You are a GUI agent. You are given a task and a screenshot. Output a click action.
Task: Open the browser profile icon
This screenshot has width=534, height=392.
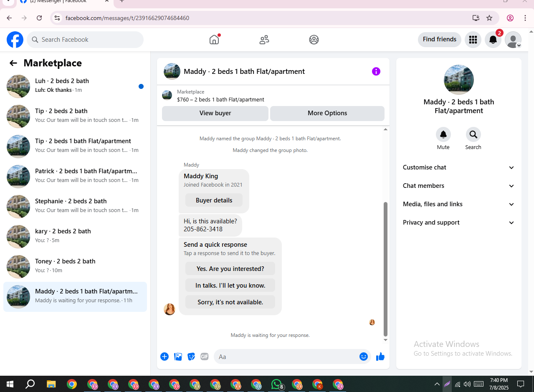click(x=510, y=18)
